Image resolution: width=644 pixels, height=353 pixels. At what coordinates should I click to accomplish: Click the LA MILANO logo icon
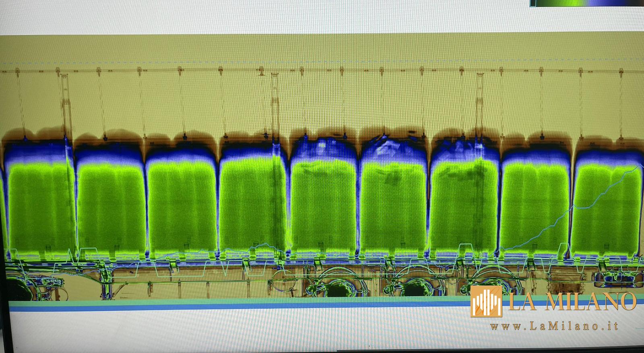486,301
